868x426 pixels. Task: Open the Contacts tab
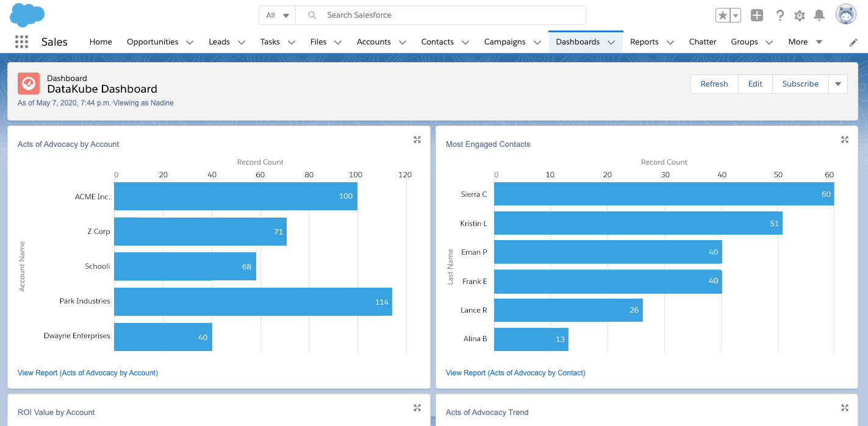(x=437, y=41)
